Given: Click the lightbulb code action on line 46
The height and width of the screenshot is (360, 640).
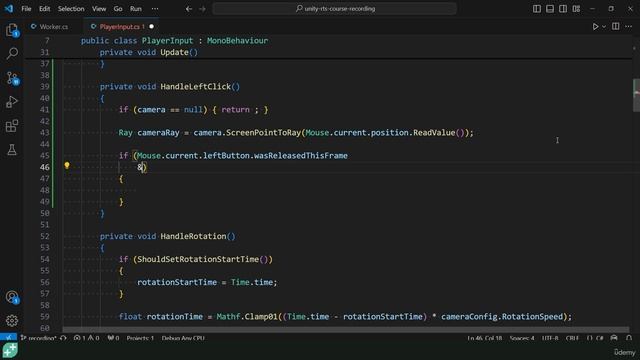Looking at the screenshot, I should point(67,165).
